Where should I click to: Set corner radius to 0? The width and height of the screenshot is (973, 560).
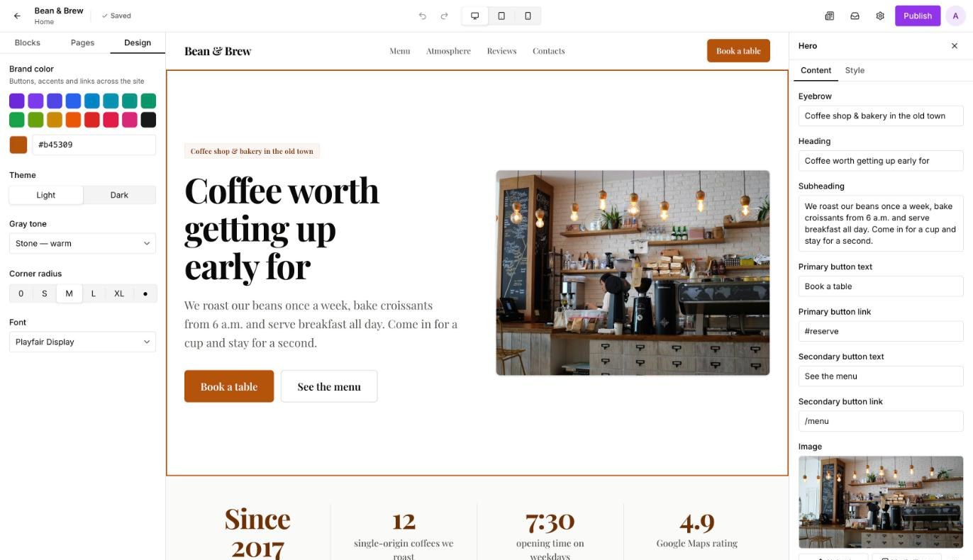(x=21, y=293)
